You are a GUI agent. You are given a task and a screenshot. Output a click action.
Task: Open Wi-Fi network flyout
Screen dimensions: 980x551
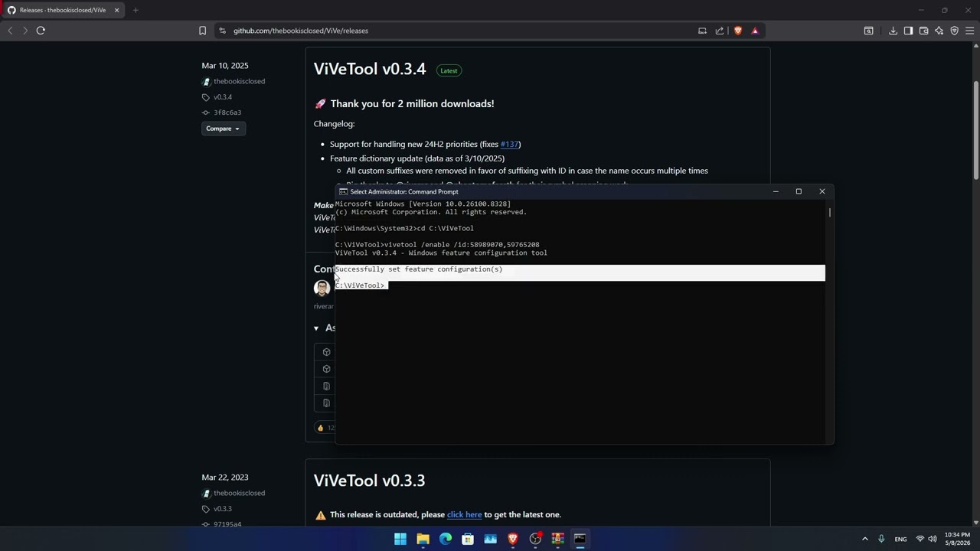(920, 539)
